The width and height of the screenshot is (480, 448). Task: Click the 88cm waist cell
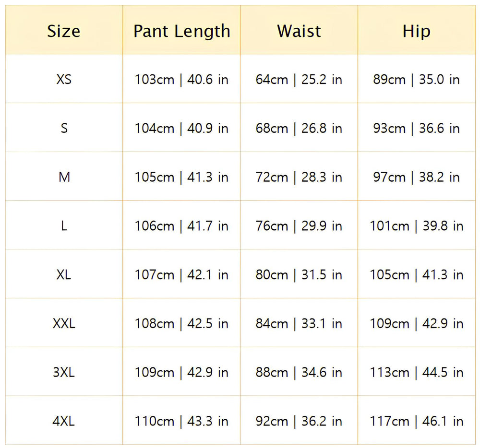(x=299, y=372)
